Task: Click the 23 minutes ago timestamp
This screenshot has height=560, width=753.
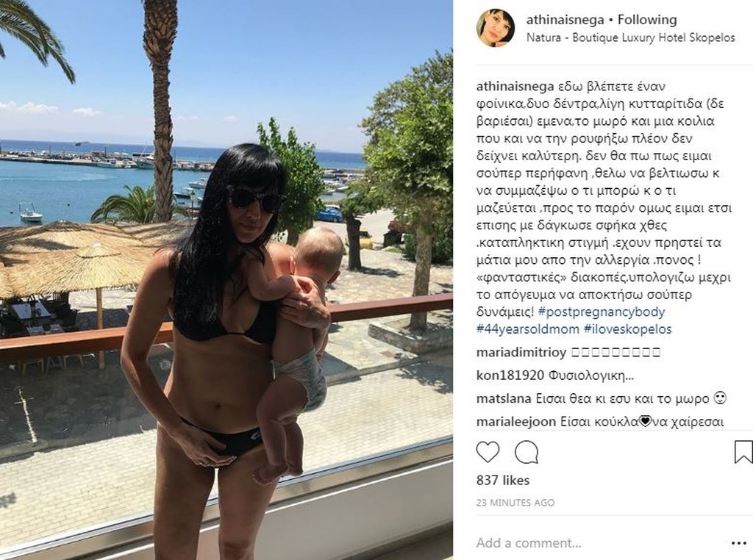Action: 515,503
